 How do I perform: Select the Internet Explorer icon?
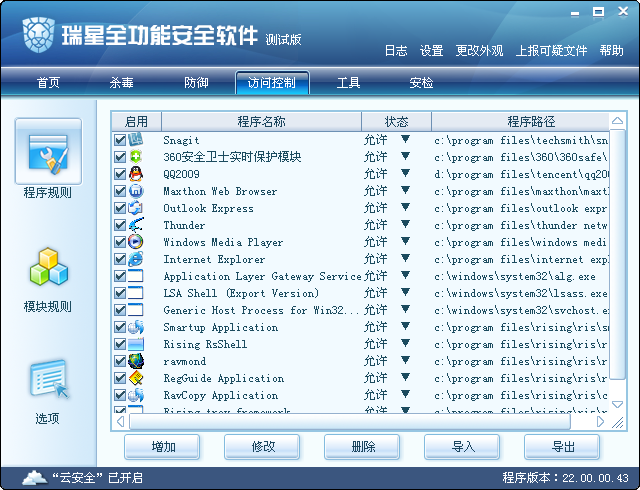(x=136, y=259)
